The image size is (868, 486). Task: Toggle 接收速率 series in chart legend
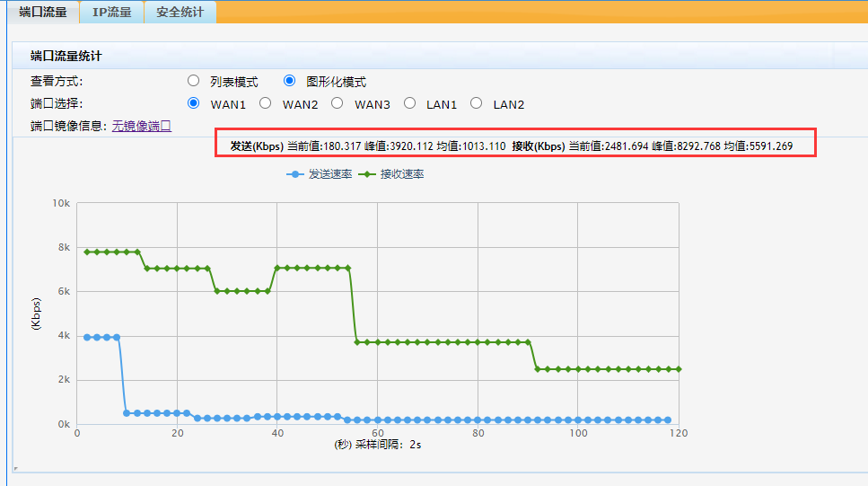coord(391,174)
